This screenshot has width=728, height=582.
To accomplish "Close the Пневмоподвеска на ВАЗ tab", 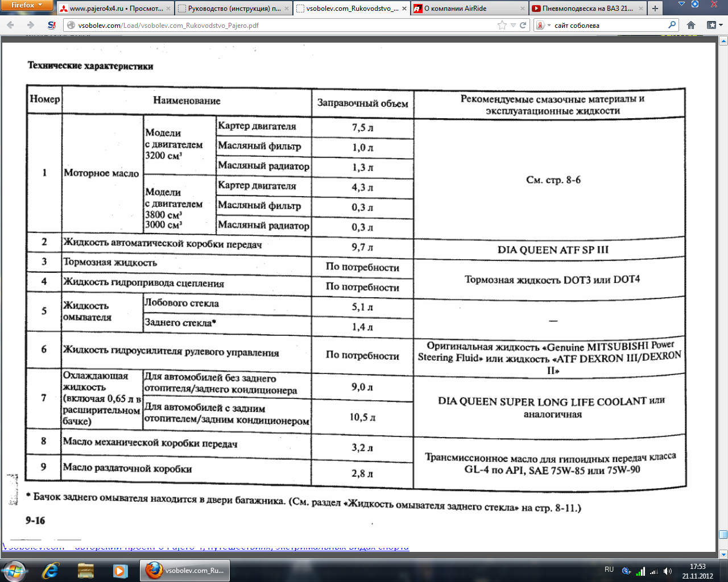I will point(640,9).
